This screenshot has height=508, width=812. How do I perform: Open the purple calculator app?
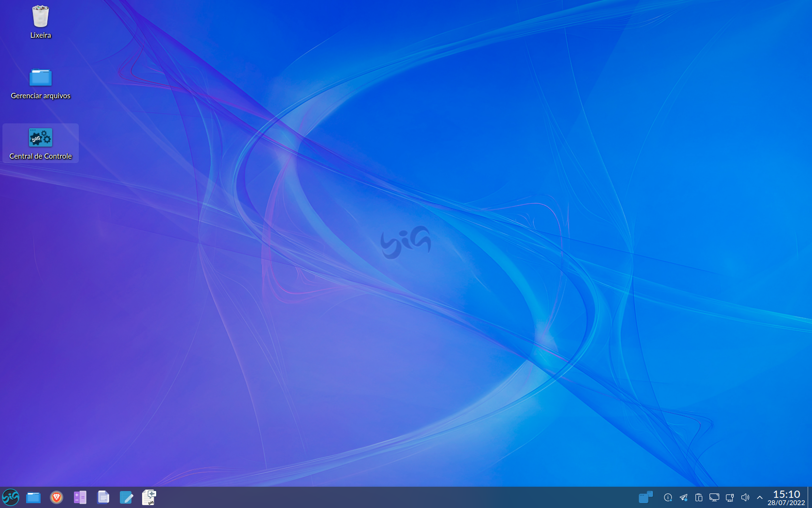click(x=80, y=497)
